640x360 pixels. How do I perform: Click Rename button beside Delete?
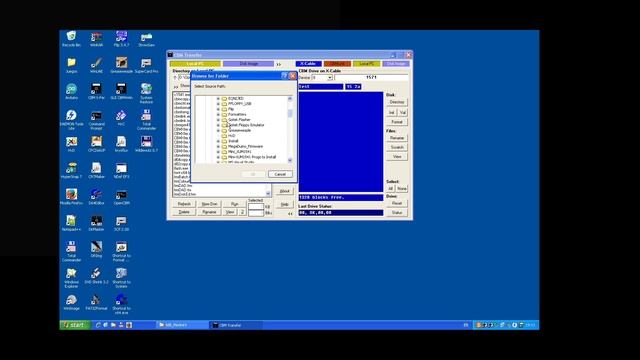[x=209, y=212]
